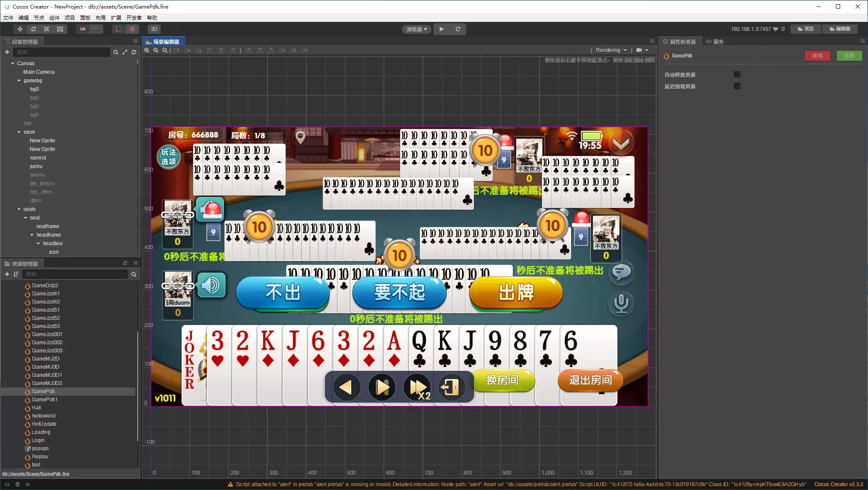Select the GameMJ3D scene asset
The image size is (868, 490).
click(45, 367)
